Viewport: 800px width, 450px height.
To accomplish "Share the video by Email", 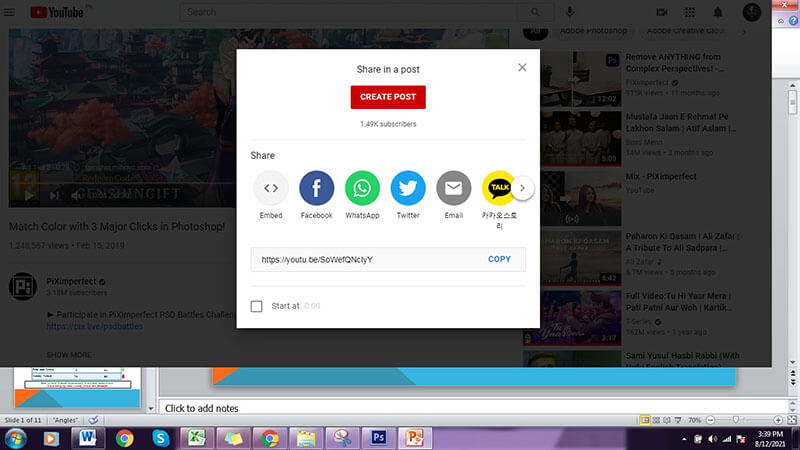I will [454, 188].
